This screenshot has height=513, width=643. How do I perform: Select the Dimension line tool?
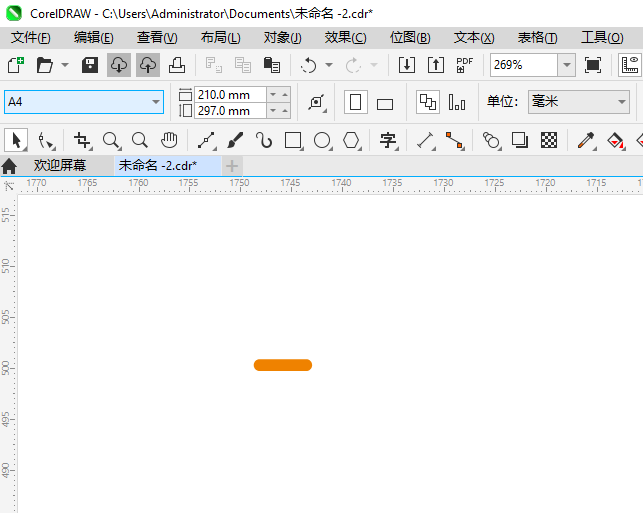pos(426,141)
